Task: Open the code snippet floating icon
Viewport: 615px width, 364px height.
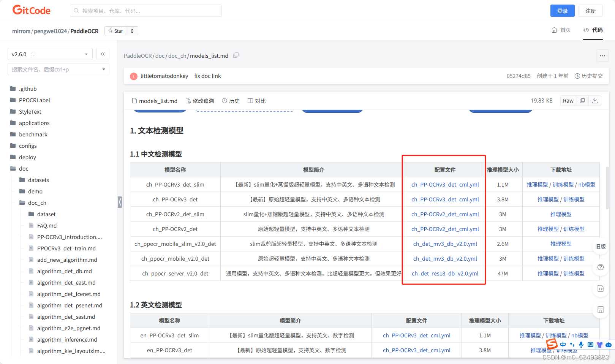Action: (601, 288)
